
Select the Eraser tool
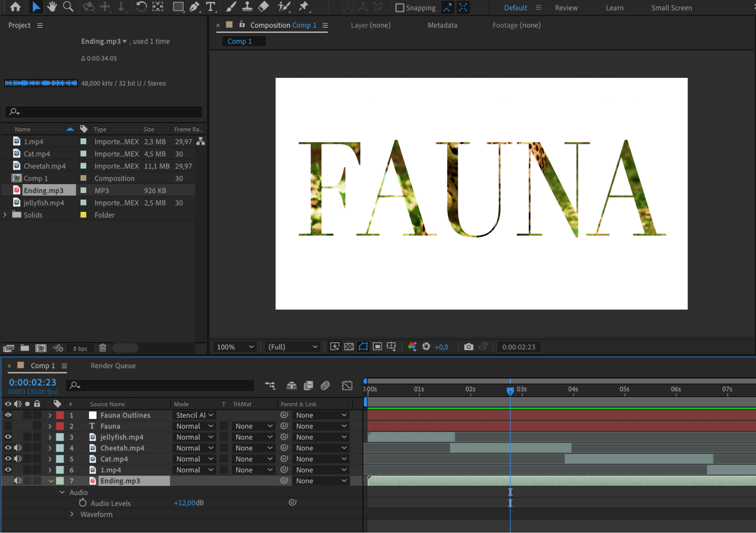[264, 6]
